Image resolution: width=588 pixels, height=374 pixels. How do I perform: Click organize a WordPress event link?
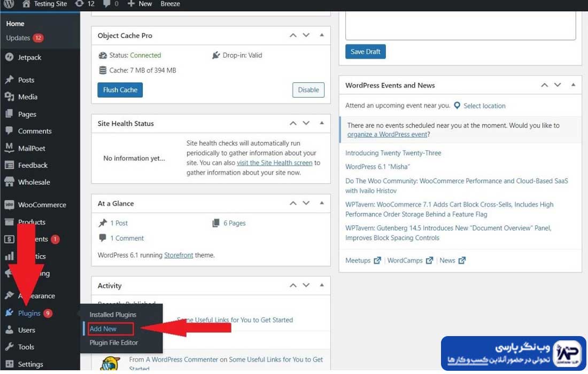387,135
